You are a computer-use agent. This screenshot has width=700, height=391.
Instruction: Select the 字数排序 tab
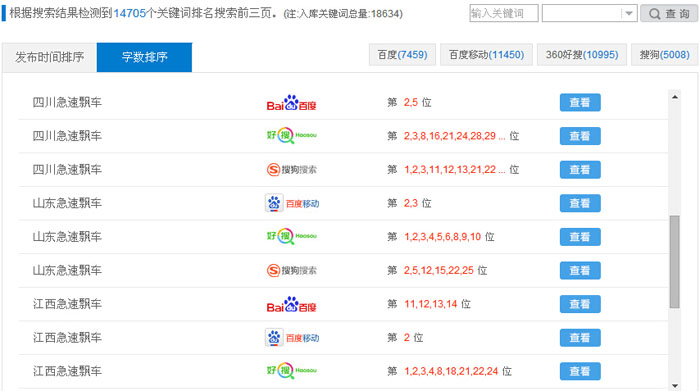pos(144,57)
